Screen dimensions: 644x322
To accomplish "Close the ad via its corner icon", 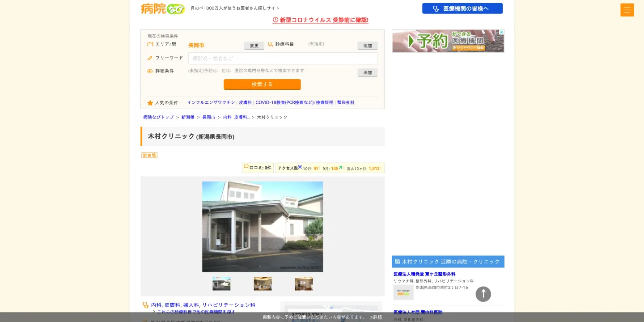I will pyautogui.click(x=501, y=32).
